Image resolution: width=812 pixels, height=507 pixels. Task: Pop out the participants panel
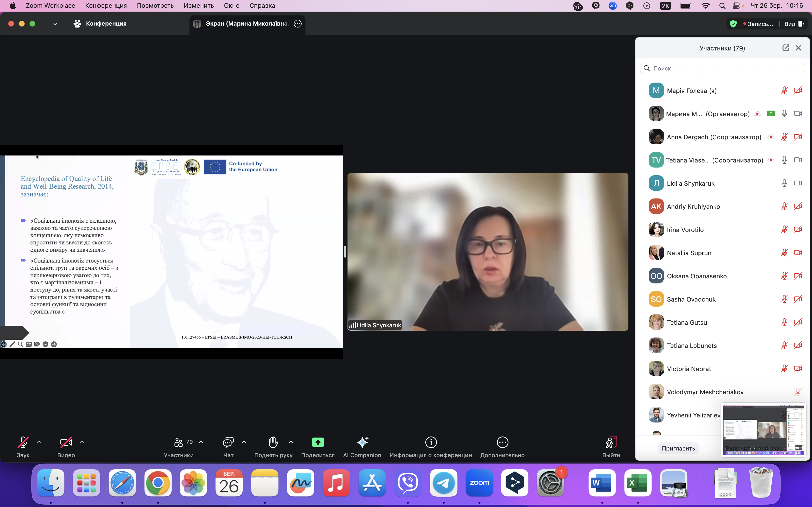coord(785,48)
